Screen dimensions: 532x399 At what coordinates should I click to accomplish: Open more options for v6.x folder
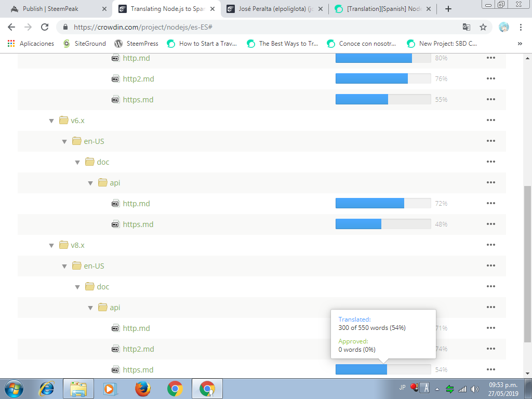490,121
